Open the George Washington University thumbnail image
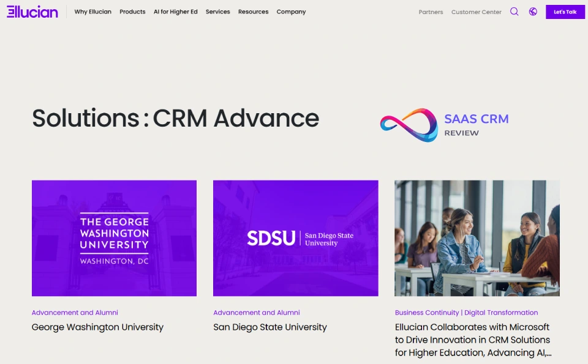Screen dimensions: 588x364 click(114, 238)
